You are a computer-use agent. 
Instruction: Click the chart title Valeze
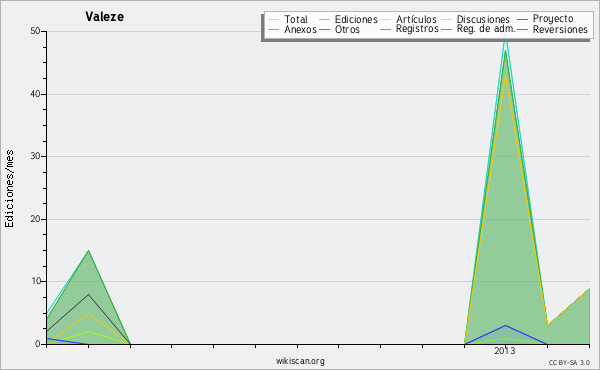coord(104,17)
